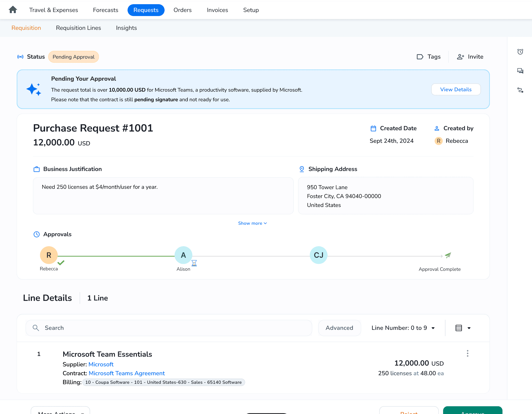
Task: Open the Forecasts menu
Action: tap(106, 10)
